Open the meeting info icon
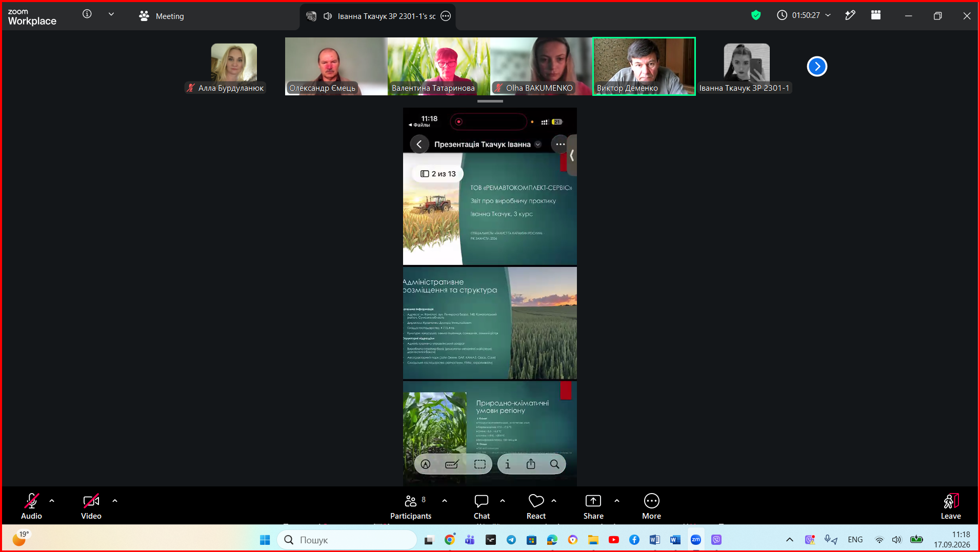The height and width of the screenshot is (552, 980). pyautogui.click(x=87, y=14)
